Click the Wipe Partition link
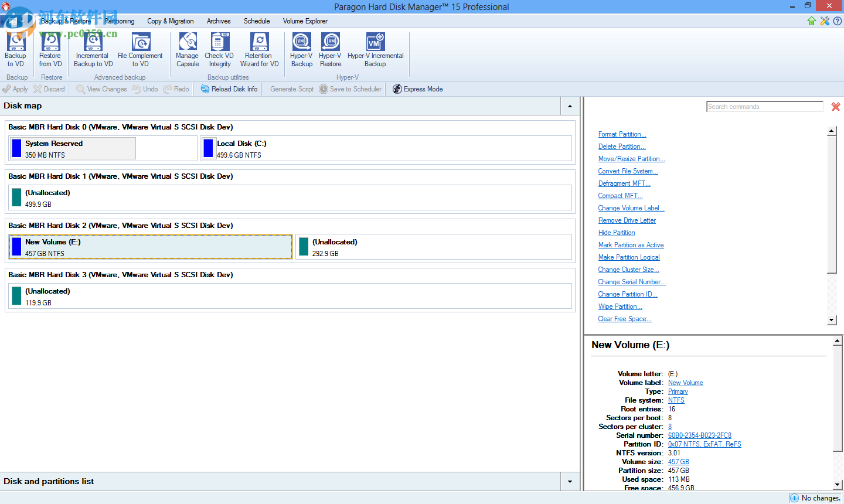 (620, 307)
